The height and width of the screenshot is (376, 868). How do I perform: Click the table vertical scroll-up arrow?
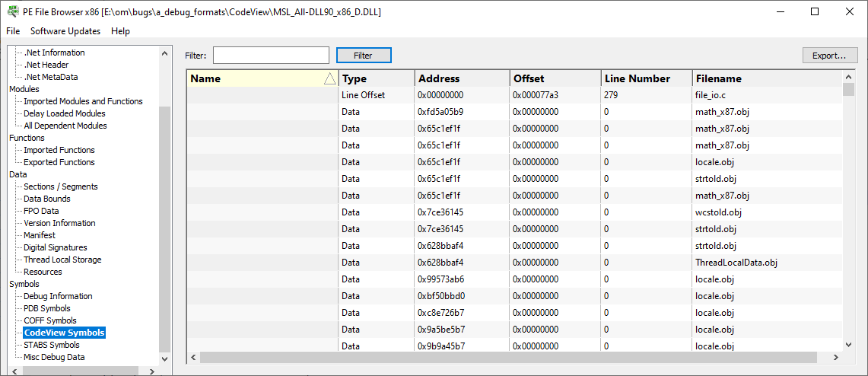[x=849, y=76]
